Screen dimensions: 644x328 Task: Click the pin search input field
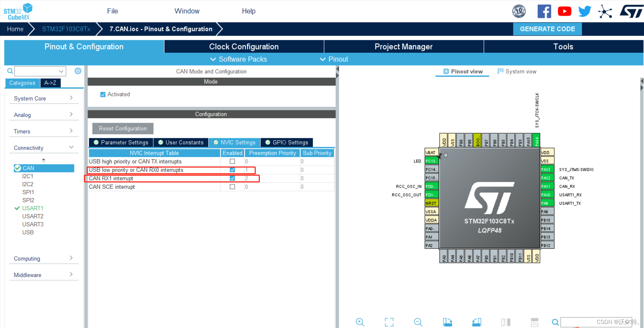(x=596, y=322)
